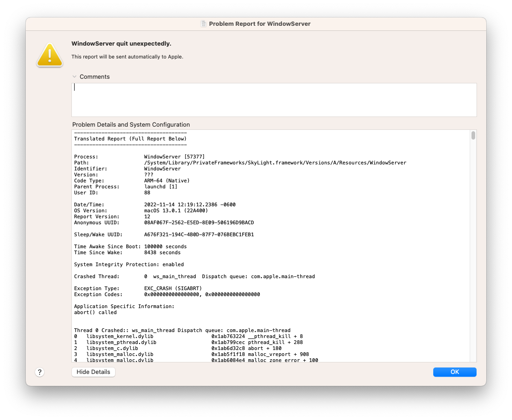Viewport: 512px width, 420px height.
Task: Click the Hide Details button
Action: (93, 372)
